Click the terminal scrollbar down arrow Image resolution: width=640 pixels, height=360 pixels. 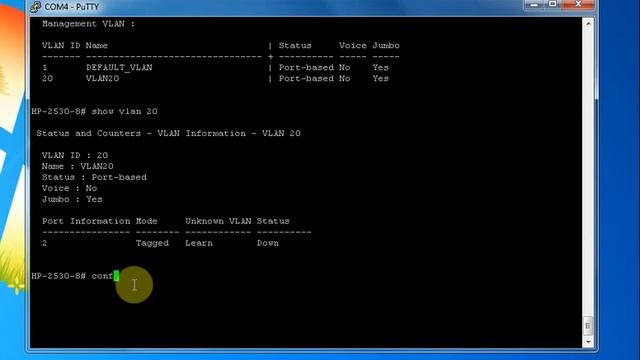click(x=588, y=342)
